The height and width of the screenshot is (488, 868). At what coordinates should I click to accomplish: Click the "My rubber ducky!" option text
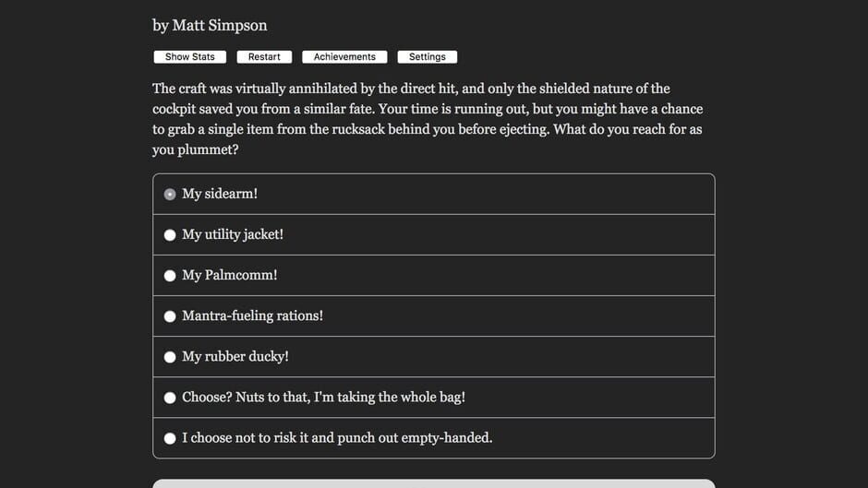click(x=235, y=356)
